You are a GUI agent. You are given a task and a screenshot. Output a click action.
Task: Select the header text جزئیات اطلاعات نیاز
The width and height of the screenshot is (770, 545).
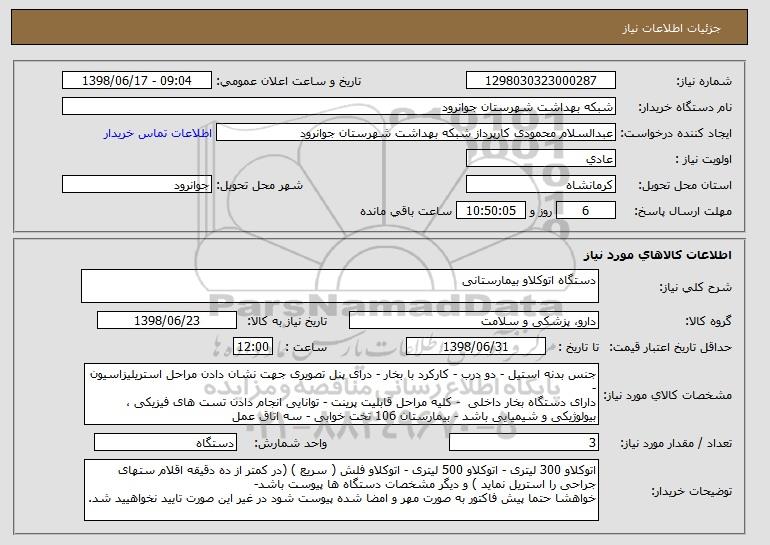coord(671,28)
